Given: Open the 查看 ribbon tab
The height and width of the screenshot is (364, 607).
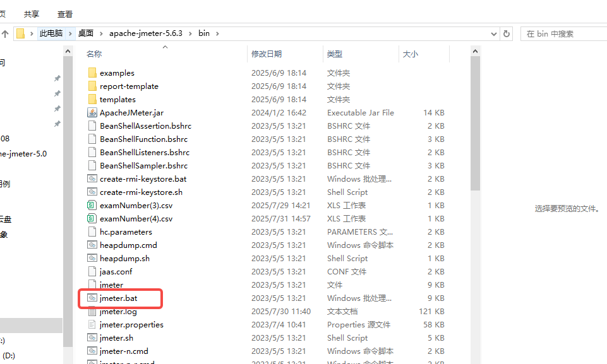Looking at the screenshot, I should [65, 15].
